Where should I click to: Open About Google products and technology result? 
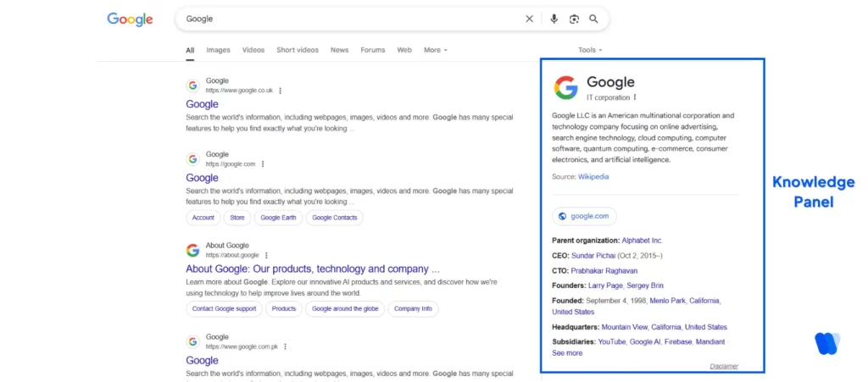(x=313, y=269)
